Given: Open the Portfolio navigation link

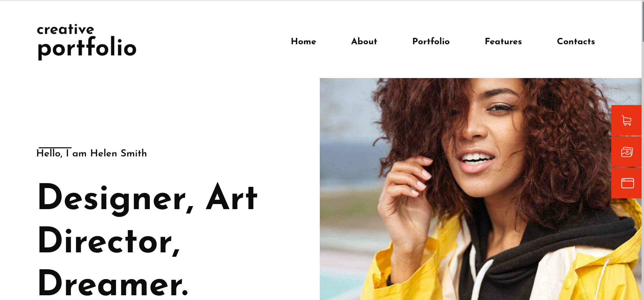Looking at the screenshot, I should point(431,42).
